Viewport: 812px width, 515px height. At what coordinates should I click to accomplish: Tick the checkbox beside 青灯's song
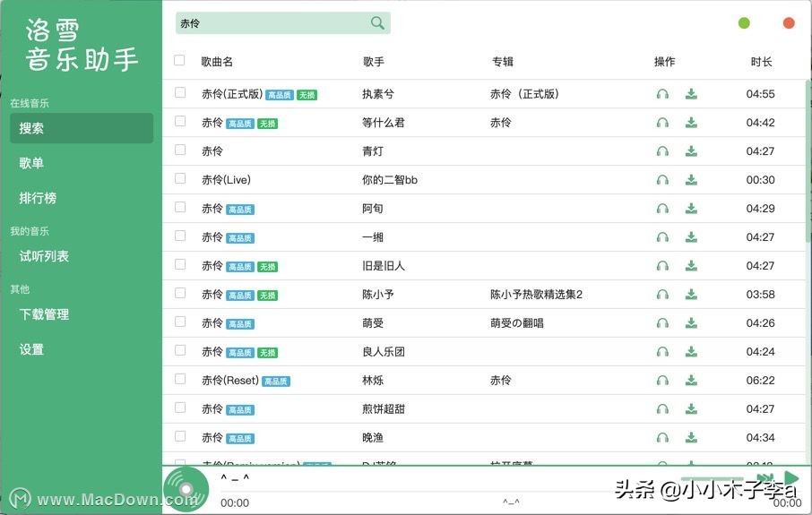pyautogui.click(x=180, y=150)
